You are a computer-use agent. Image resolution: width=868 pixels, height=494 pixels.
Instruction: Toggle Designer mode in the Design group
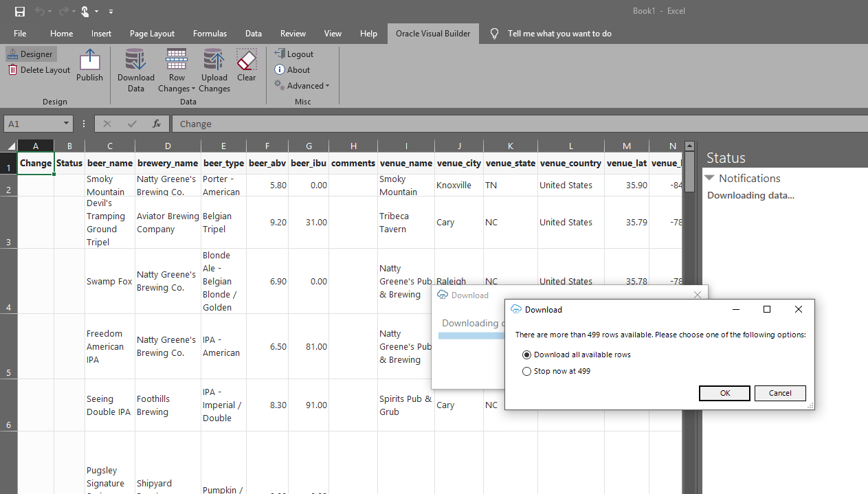[31, 54]
